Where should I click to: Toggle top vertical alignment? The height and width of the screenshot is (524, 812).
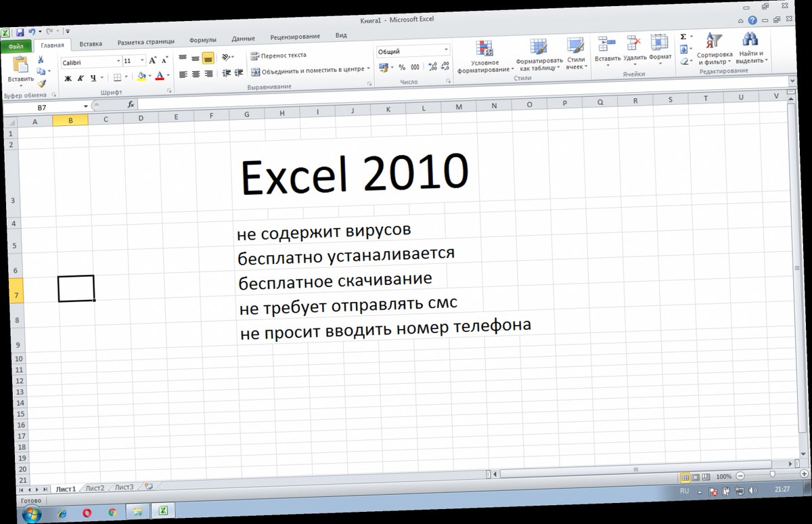182,58
